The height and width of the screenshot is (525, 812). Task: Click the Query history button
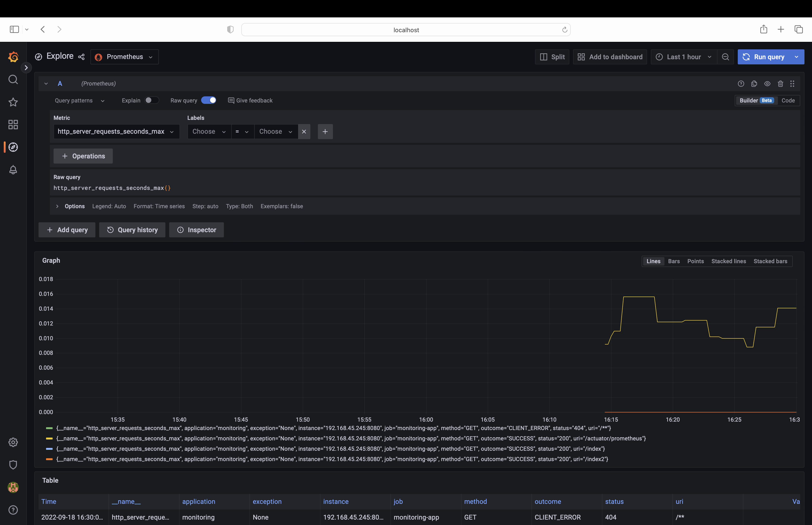click(132, 230)
